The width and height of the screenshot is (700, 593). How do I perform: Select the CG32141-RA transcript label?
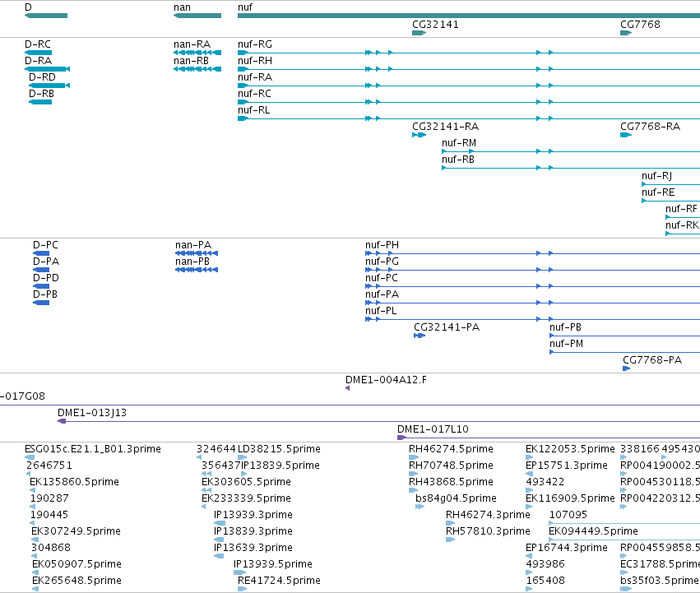[x=446, y=127]
